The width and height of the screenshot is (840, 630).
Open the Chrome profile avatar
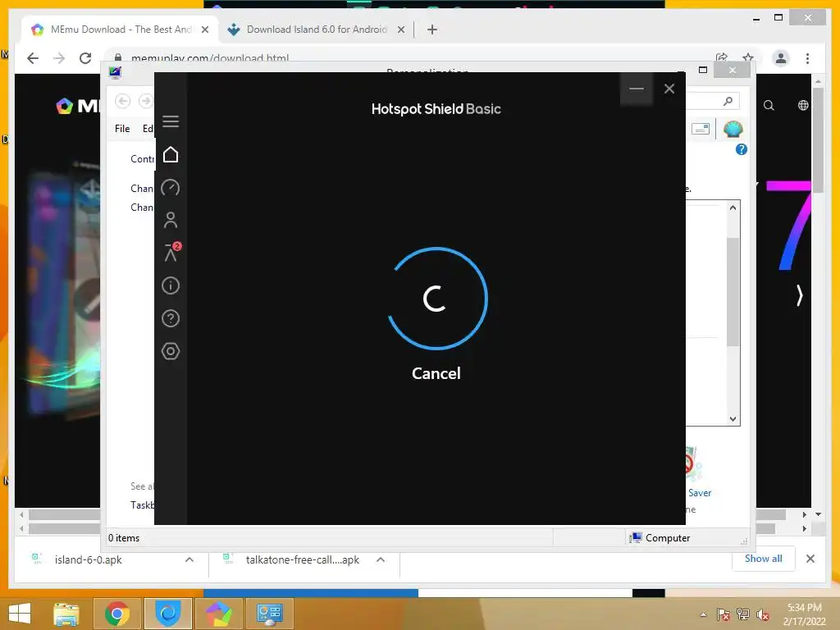781,58
